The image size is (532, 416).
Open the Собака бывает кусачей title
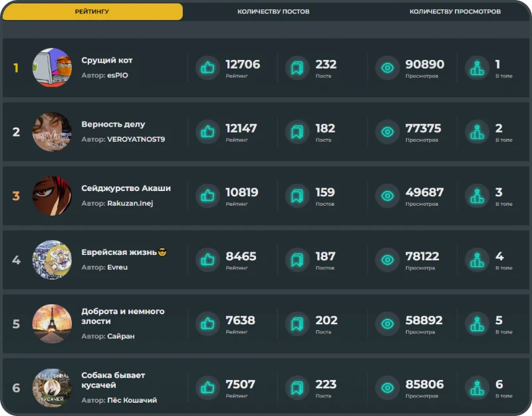(113, 380)
